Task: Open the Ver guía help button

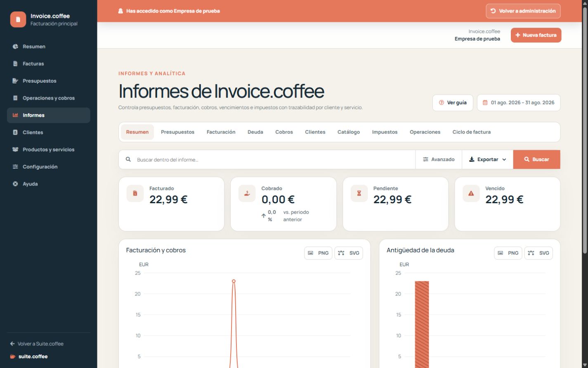Action: (x=453, y=102)
